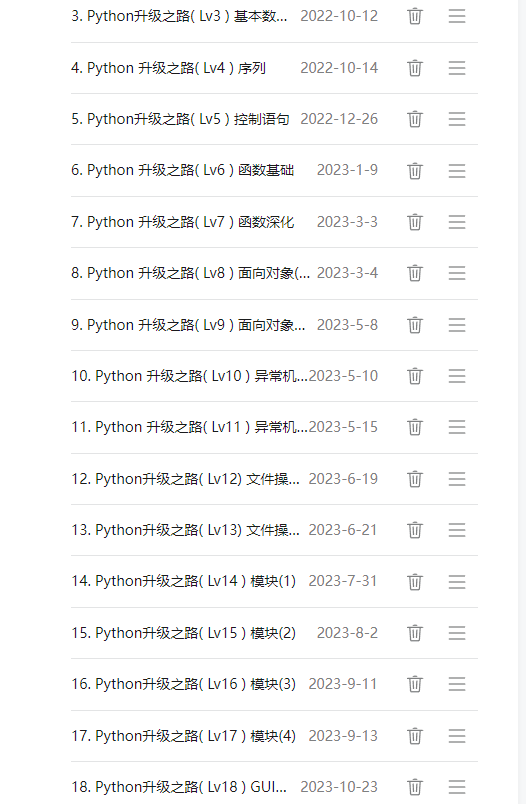Click the date 2023-7-31
Image resolution: width=526 pixels, height=804 pixels.
click(x=343, y=581)
